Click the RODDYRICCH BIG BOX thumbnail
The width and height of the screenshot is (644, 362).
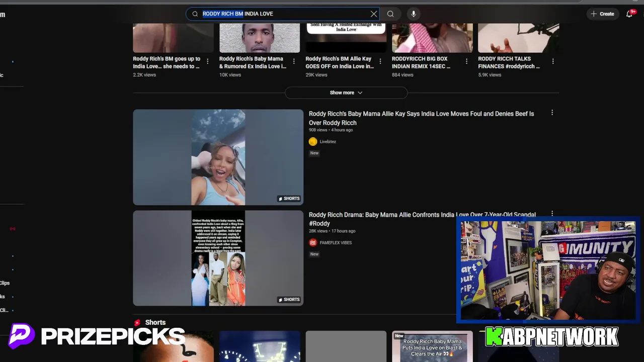432,38
